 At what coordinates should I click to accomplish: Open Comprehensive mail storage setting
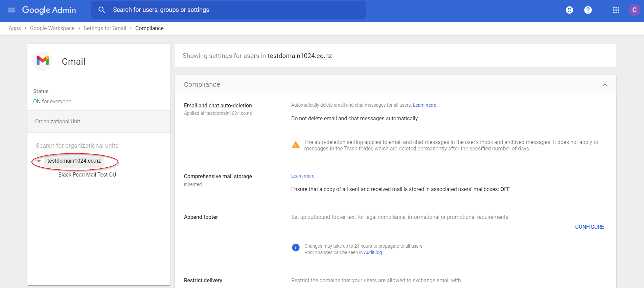click(218, 177)
